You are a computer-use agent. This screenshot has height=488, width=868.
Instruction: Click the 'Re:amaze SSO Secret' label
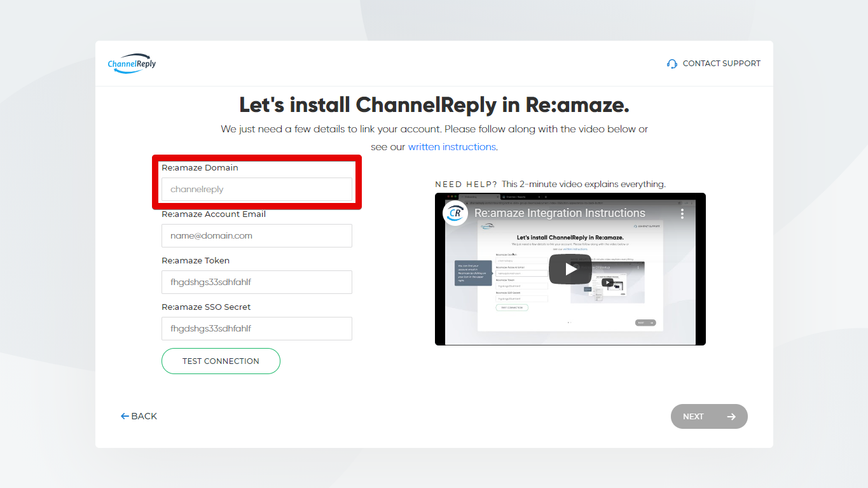pos(206,307)
